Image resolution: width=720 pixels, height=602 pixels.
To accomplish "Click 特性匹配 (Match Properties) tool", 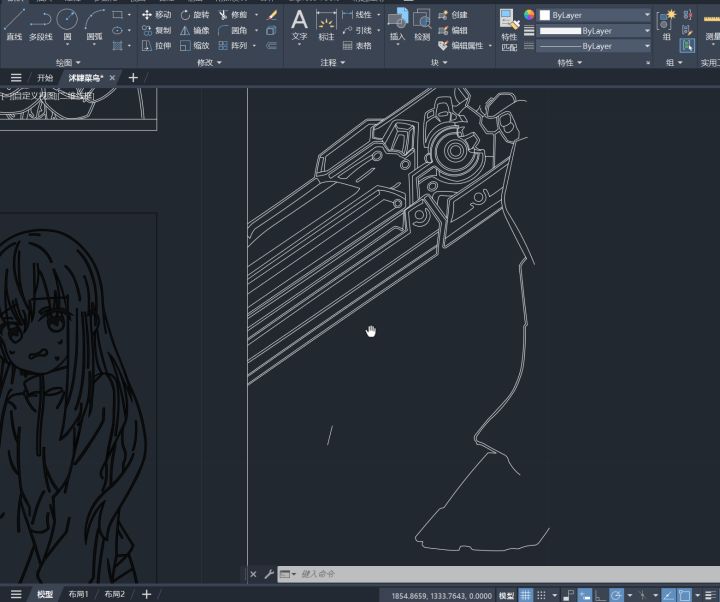I will coord(509,29).
